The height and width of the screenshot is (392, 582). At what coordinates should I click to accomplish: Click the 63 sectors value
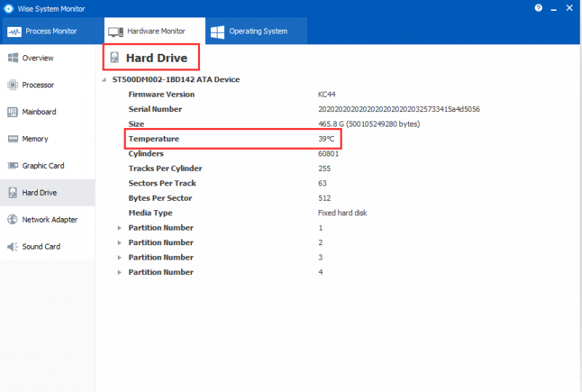point(322,183)
